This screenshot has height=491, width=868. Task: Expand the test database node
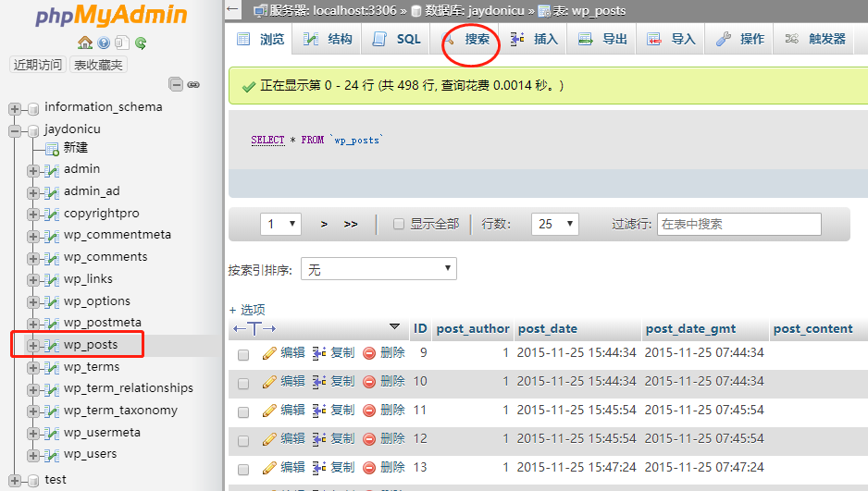point(15,481)
